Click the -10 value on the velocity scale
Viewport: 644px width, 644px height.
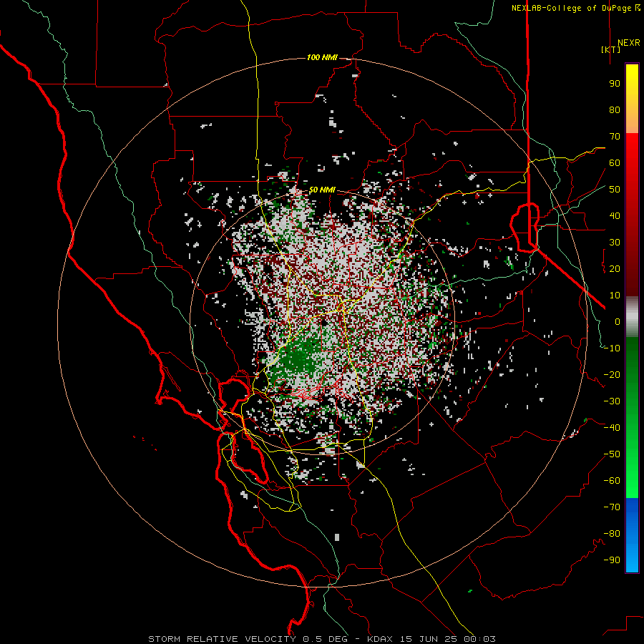pos(612,348)
